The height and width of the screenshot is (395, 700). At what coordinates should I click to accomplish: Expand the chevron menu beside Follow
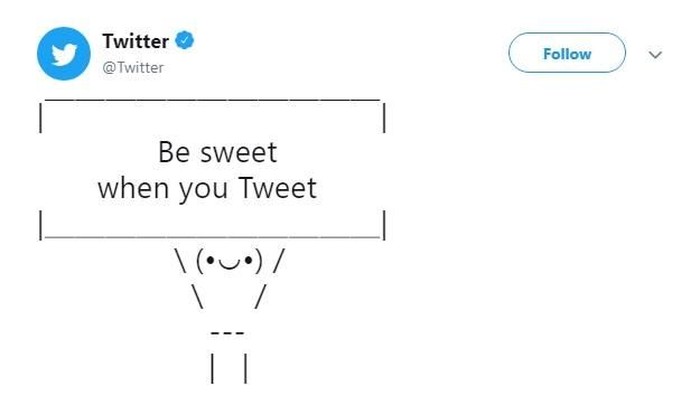click(x=655, y=55)
